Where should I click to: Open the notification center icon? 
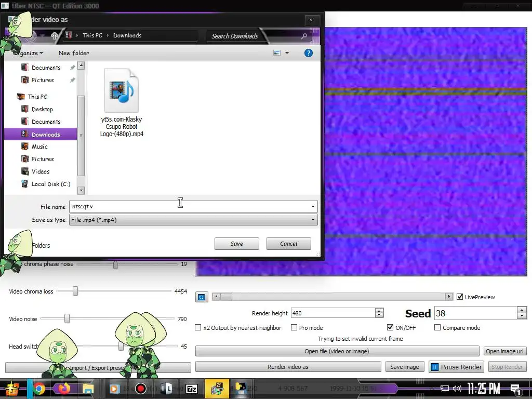tap(516, 390)
